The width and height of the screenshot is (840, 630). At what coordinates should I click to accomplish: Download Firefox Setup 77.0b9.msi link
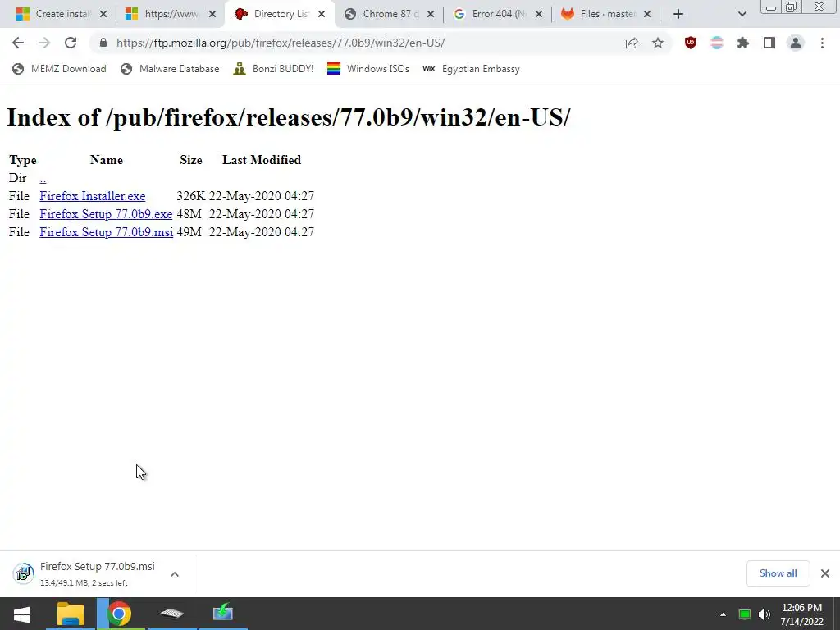[x=106, y=232]
